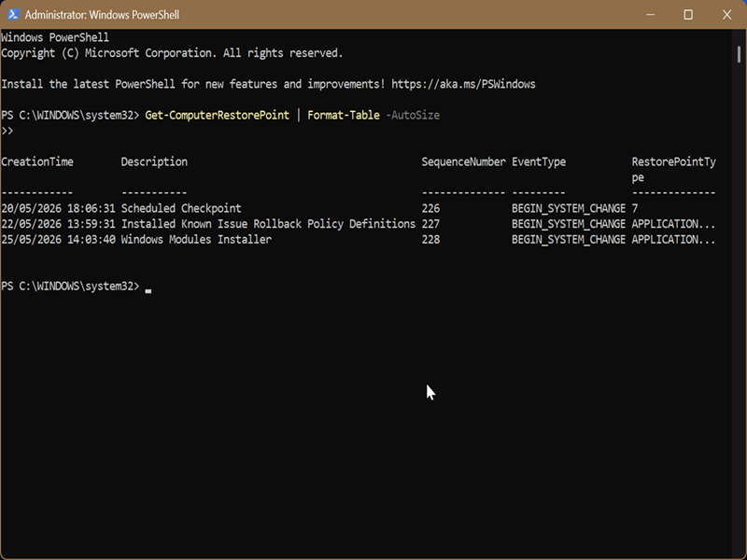The height and width of the screenshot is (560, 747).
Task: Click the Description column header
Action: click(x=154, y=161)
